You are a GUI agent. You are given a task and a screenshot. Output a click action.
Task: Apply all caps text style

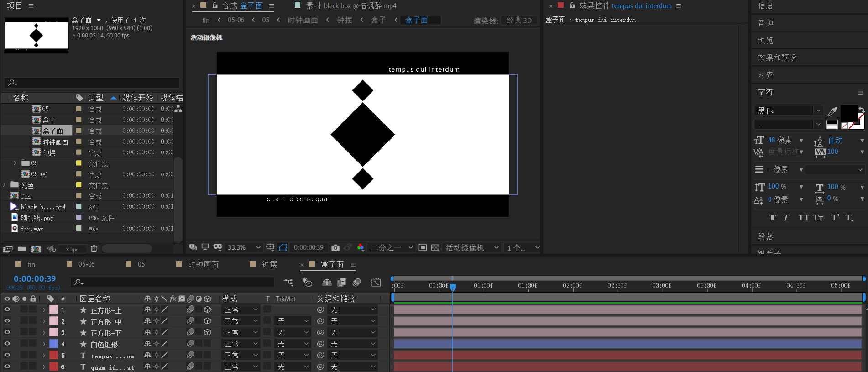[x=803, y=218]
